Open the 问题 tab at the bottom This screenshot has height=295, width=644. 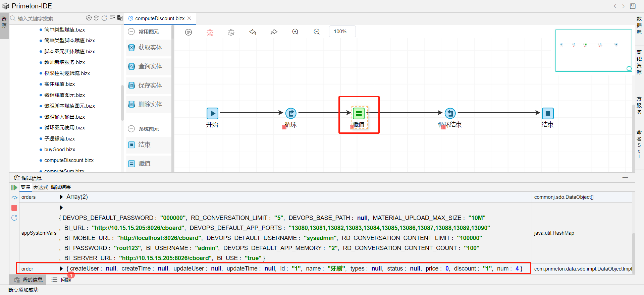point(66,280)
